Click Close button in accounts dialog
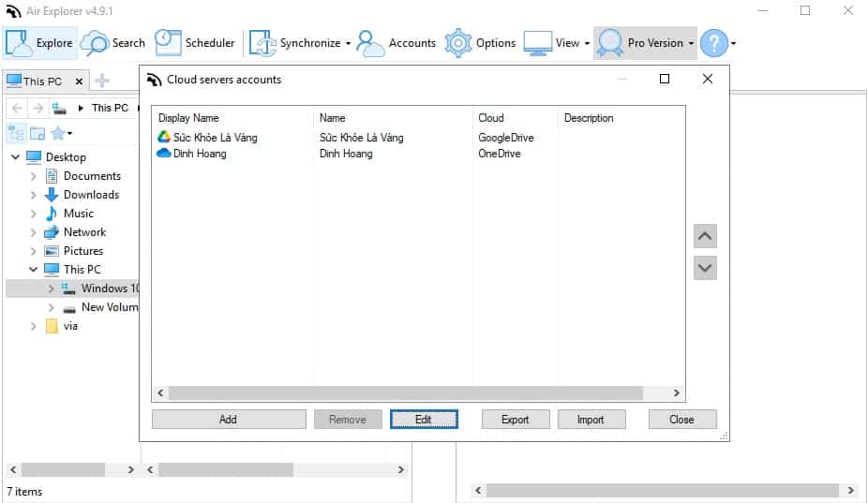 pos(682,420)
